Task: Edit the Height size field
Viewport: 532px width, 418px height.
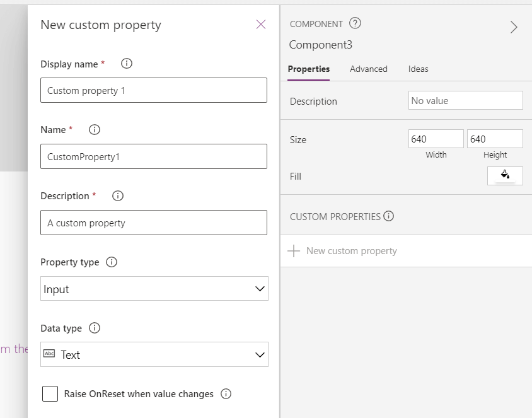Action: [495, 139]
